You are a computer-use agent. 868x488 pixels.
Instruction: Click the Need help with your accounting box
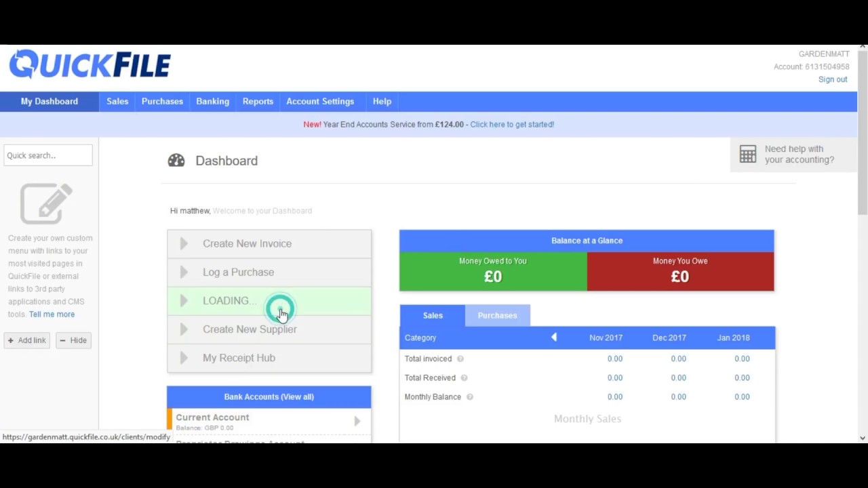coord(793,155)
